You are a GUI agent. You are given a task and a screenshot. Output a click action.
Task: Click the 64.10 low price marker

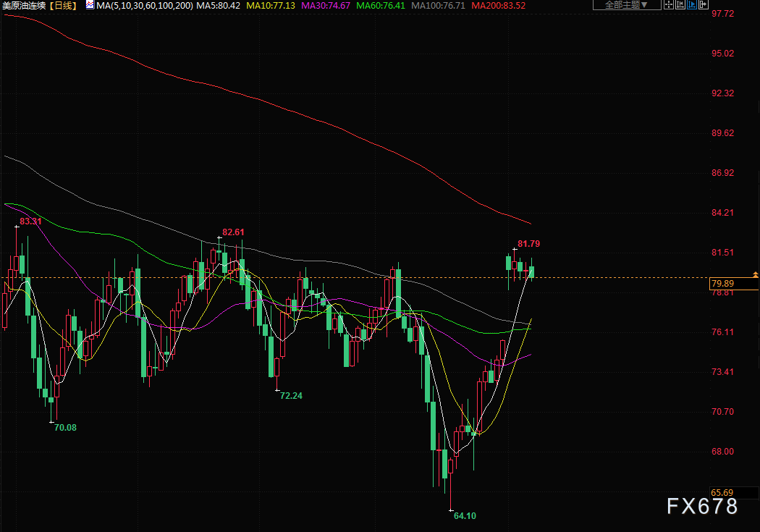click(x=465, y=516)
